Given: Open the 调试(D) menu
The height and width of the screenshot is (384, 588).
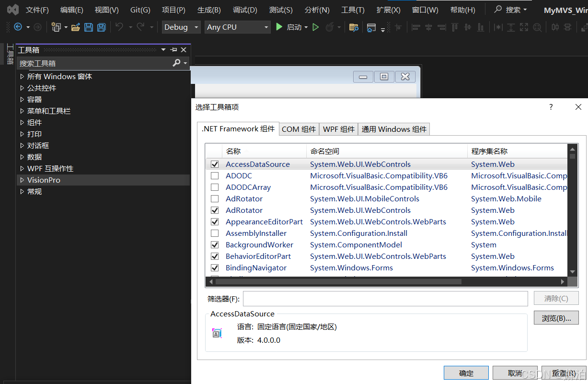Looking at the screenshot, I should 245,10.
